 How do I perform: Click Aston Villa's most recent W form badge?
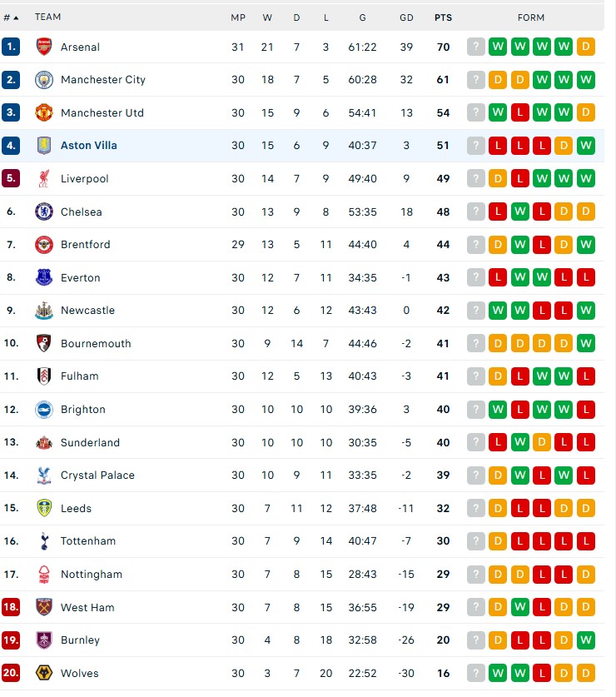pyautogui.click(x=585, y=145)
